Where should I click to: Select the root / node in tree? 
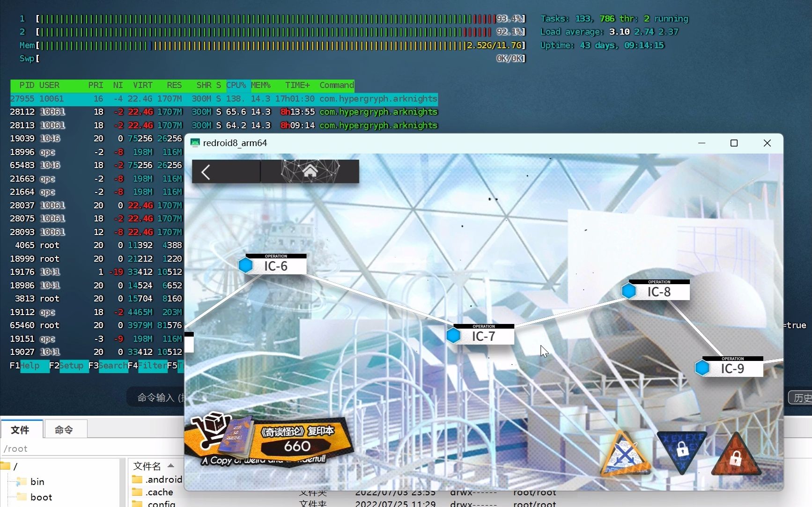click(x=9, y=466)
